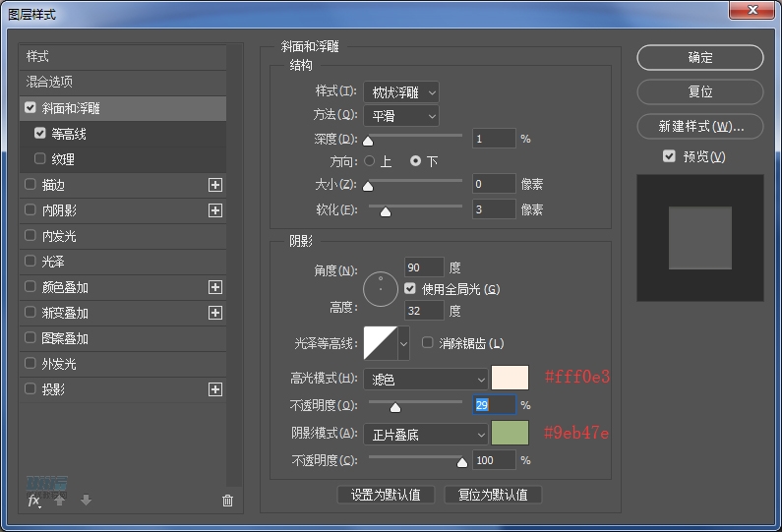Image resolution: width=782 pixels, height=532 pixels.
Task: Click the 确定 button
Action: click(699, 58)
